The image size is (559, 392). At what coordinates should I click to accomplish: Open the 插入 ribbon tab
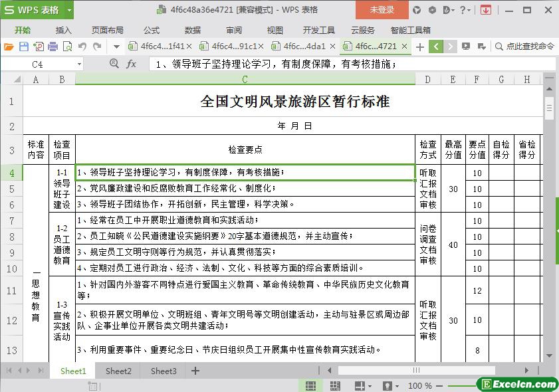63,30
